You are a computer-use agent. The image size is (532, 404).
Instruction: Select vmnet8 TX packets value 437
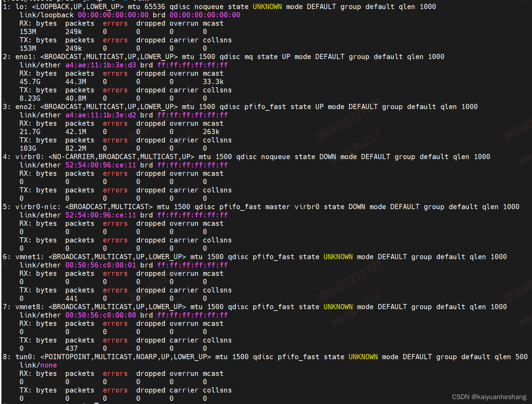[x=72, y=348]
